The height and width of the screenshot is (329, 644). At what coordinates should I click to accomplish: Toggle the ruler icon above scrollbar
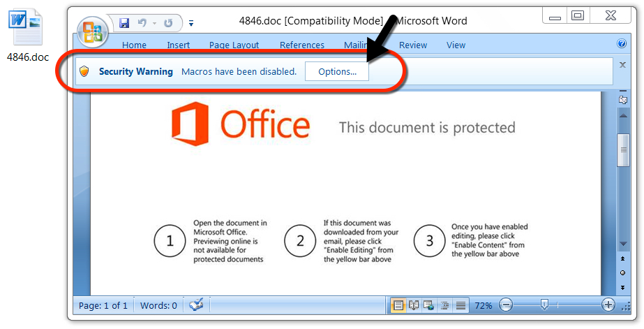click(623, 98)
